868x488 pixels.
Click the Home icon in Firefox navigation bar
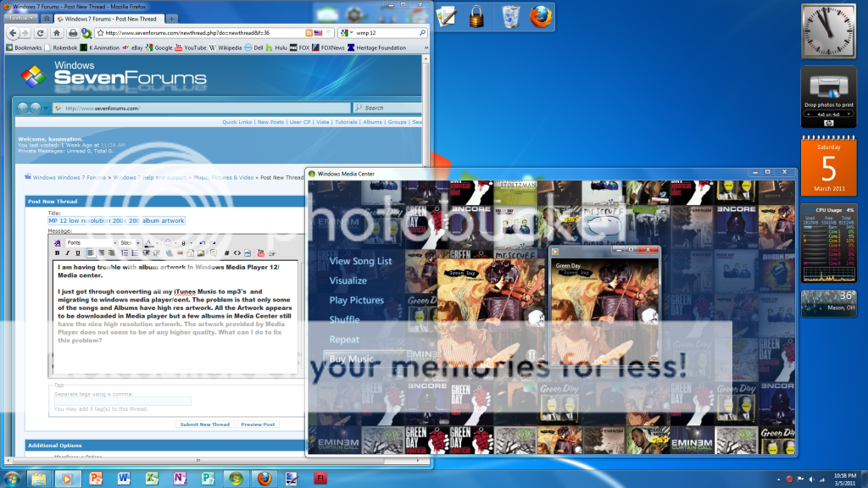(x=57, y=33)
